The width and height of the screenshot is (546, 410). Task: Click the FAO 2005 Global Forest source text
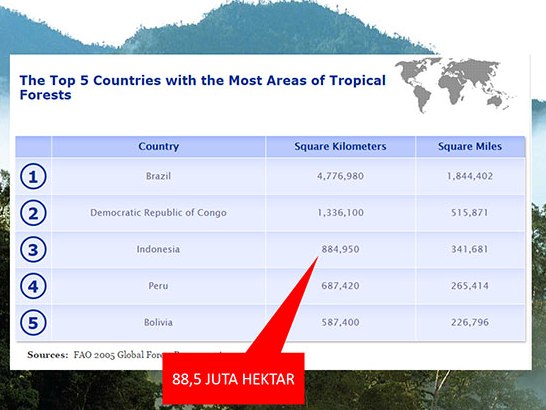[x=118, y=355]
